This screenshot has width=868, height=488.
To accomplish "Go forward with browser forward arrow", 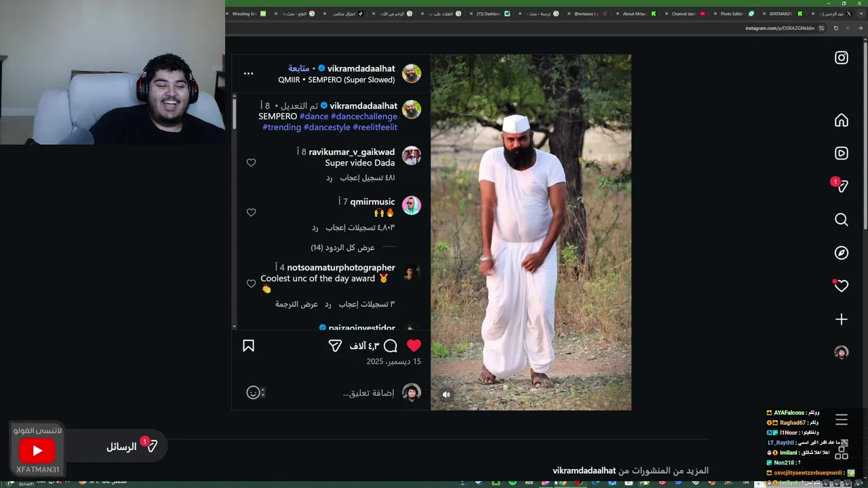I will [x=848, y=28].
